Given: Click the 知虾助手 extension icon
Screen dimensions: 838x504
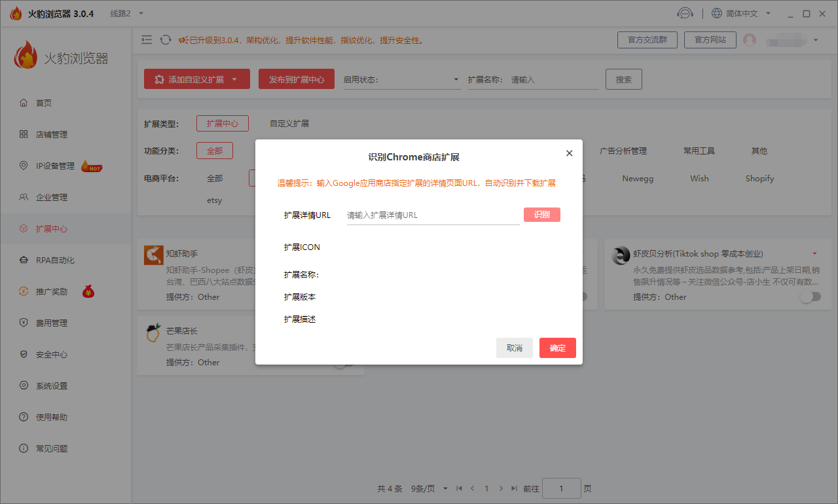Looking at the screenshot, I should [154, 255].
